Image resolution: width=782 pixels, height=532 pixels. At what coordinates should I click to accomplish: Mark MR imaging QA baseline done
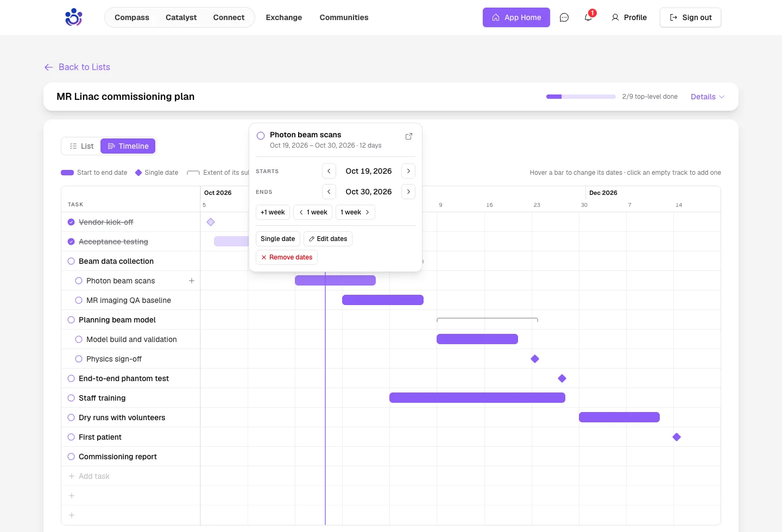click(x=79, y=300)
